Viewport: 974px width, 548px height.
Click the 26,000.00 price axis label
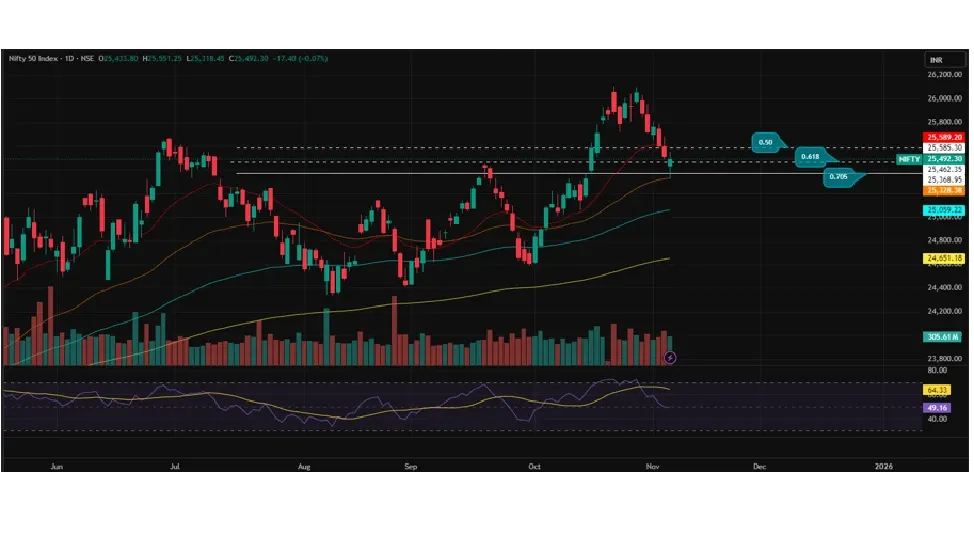(944, 98)
